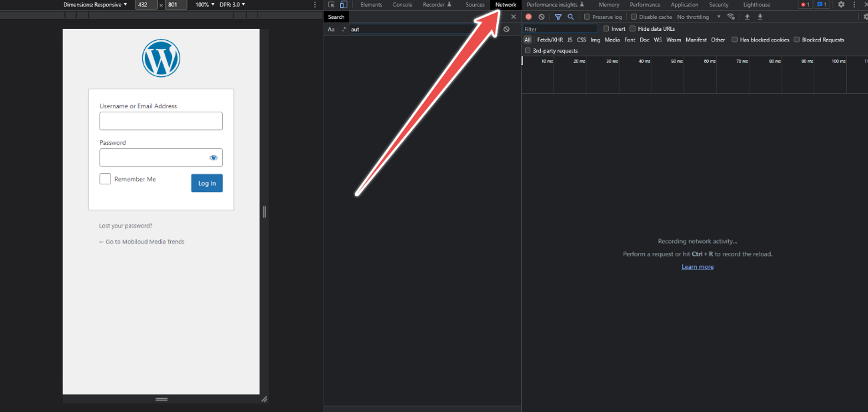The width and height of the screenshot is (868, 412).
Task: Click the blue issues count badge
Action: click(822, 5)
